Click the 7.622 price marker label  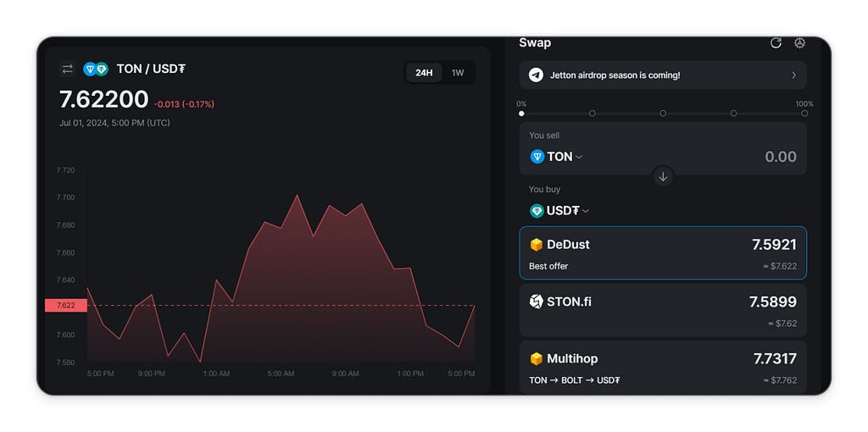click(66, 305)
